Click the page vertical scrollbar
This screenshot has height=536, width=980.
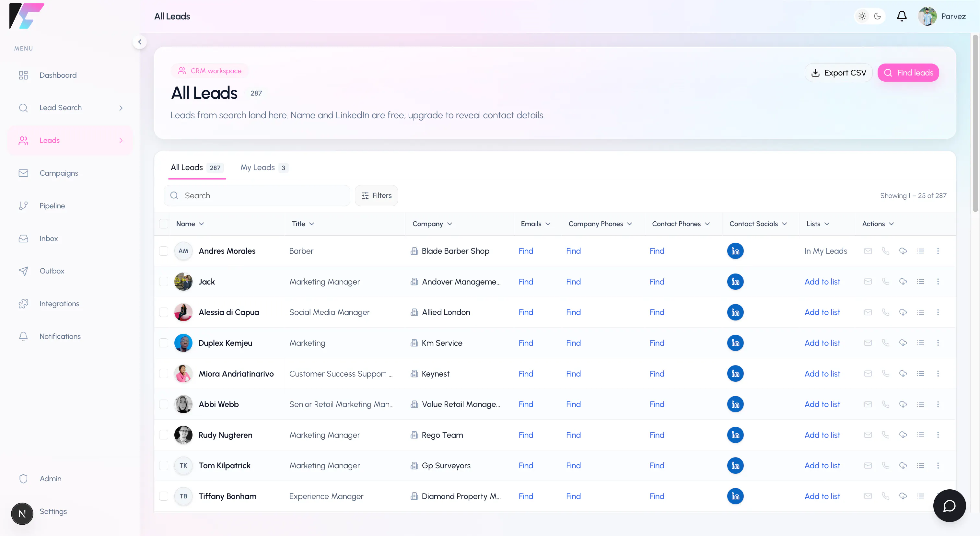(x=975, y=123)
